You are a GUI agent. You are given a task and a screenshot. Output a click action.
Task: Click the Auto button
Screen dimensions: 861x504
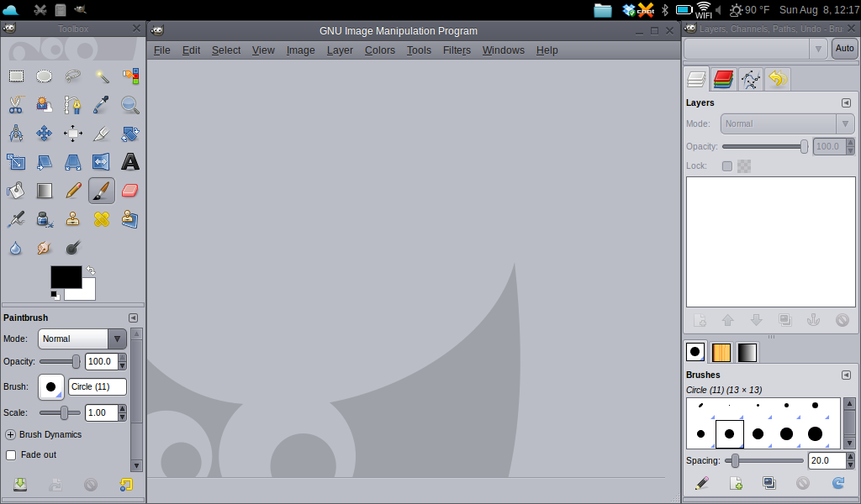[844, 48]
